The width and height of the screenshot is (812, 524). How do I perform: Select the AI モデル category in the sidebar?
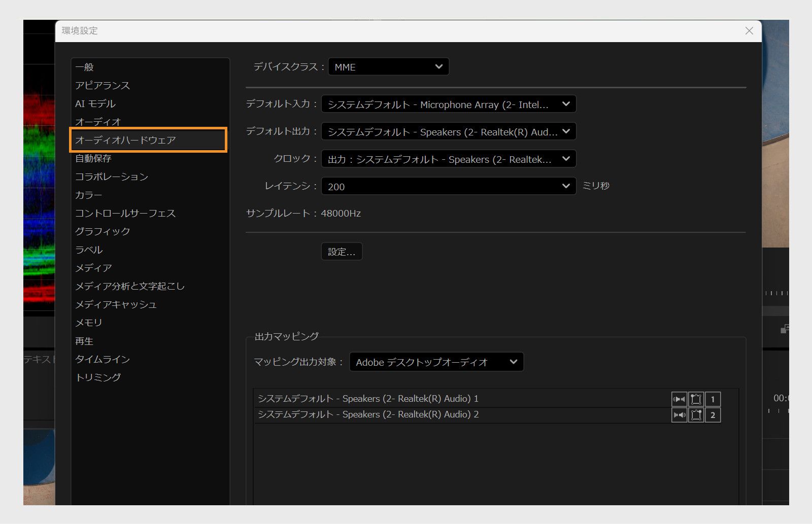tap(95, 103)
